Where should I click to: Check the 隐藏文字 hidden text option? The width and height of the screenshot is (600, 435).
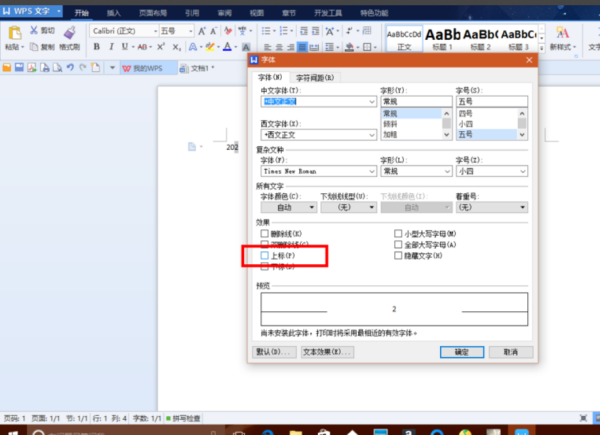pyautogui.click(x=400, y=256)
